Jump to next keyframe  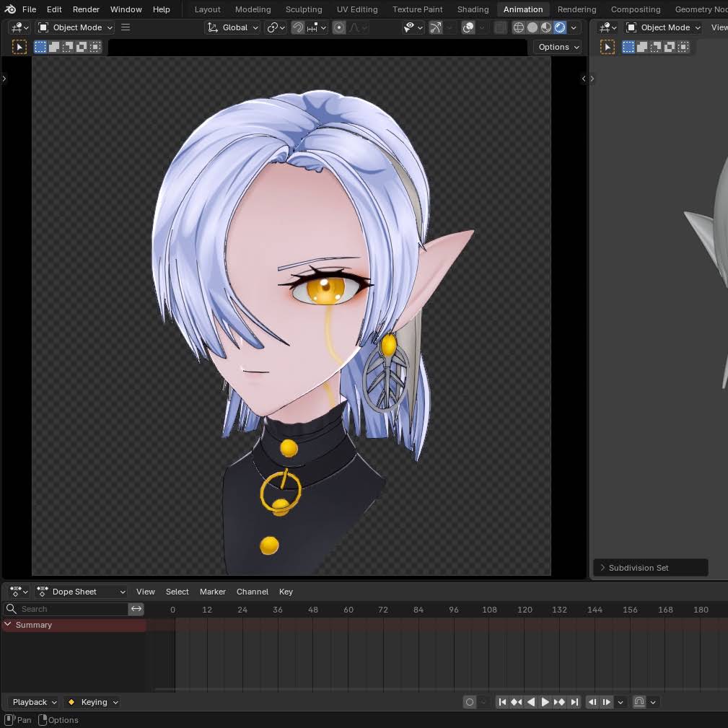click(x=559, y=702)
